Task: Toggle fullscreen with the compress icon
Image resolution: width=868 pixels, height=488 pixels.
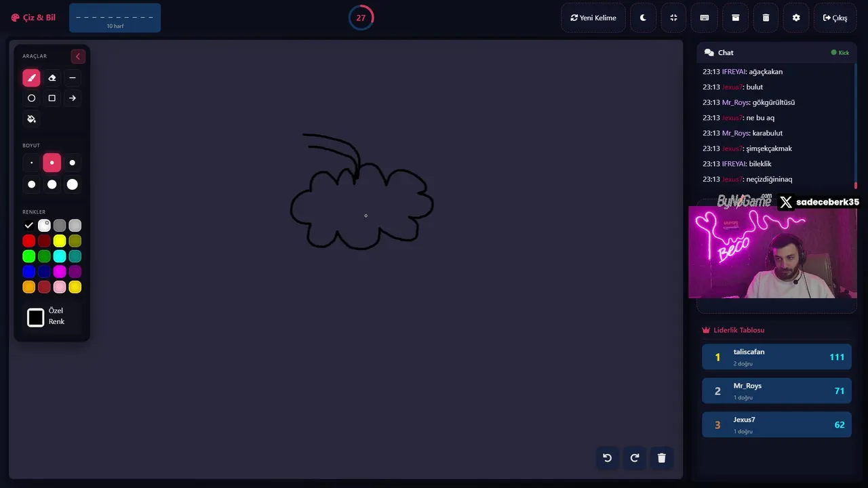Action: (x=673, y=18)
